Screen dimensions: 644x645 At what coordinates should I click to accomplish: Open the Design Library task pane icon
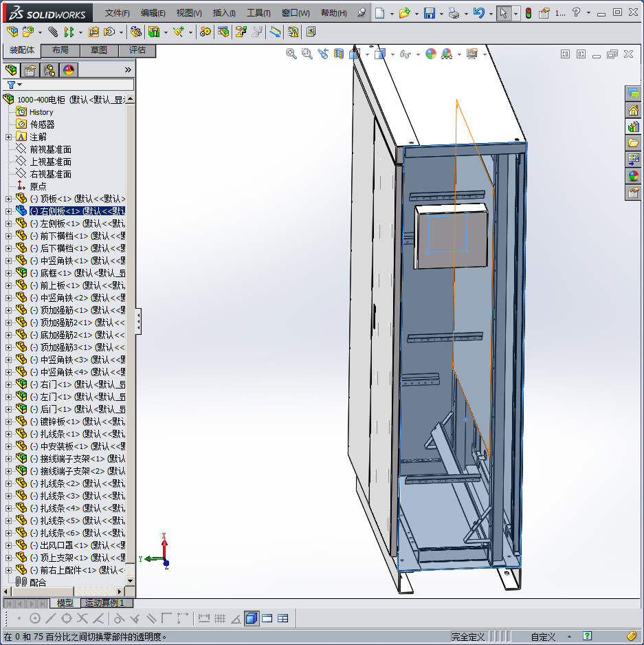pyautogui.click(x=633, y=127)
